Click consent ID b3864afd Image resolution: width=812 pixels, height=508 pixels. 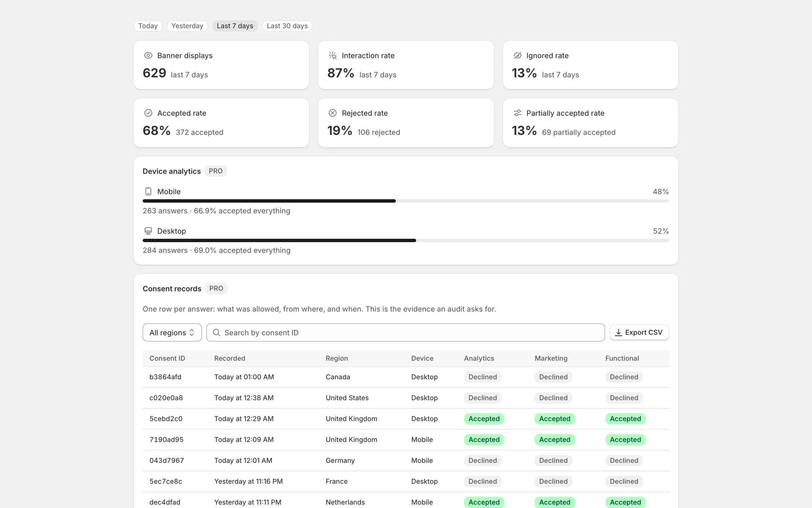tap(165, 377)
